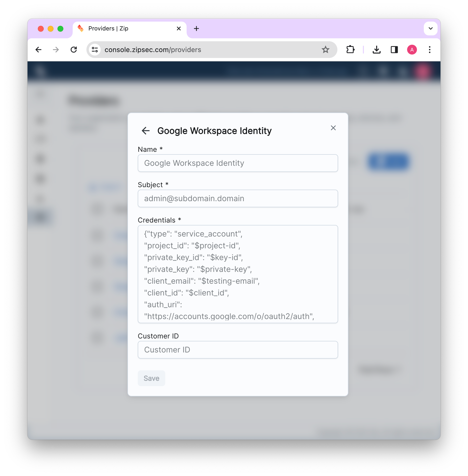The image size is (468, 476).
Task: Close the Google Workspace Identity dialog
Action: pos(333,128)
